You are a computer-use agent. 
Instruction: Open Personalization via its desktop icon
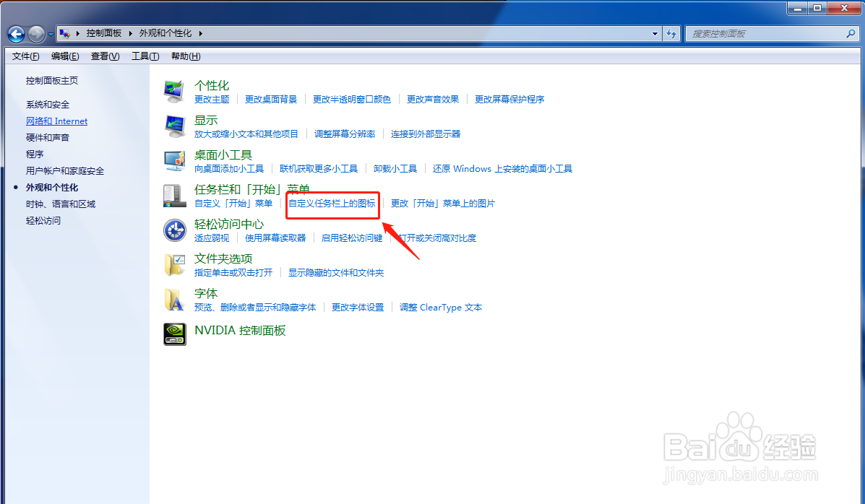tap(174, 90)
